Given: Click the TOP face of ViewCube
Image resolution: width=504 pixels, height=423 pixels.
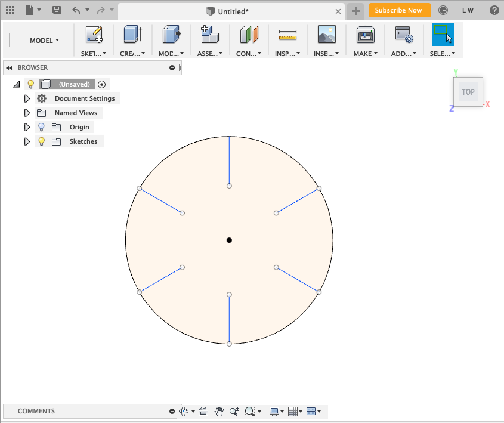Looking at the screenshot, I should pyautogui.click(x=468, y=92).
